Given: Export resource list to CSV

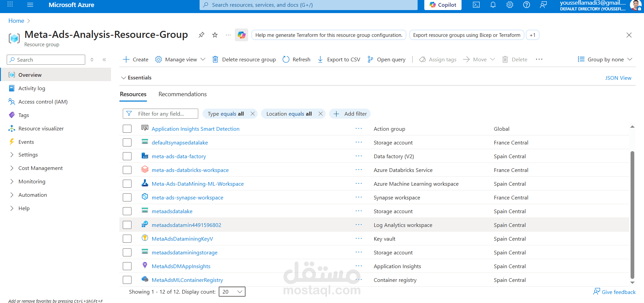Looking at the screenshot, I should pos(339,59).
